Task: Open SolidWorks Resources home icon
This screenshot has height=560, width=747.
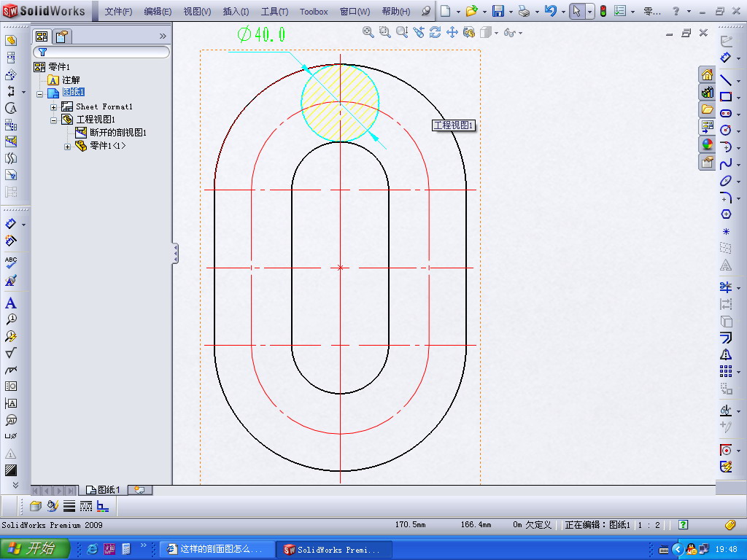Action: [707, 75]
